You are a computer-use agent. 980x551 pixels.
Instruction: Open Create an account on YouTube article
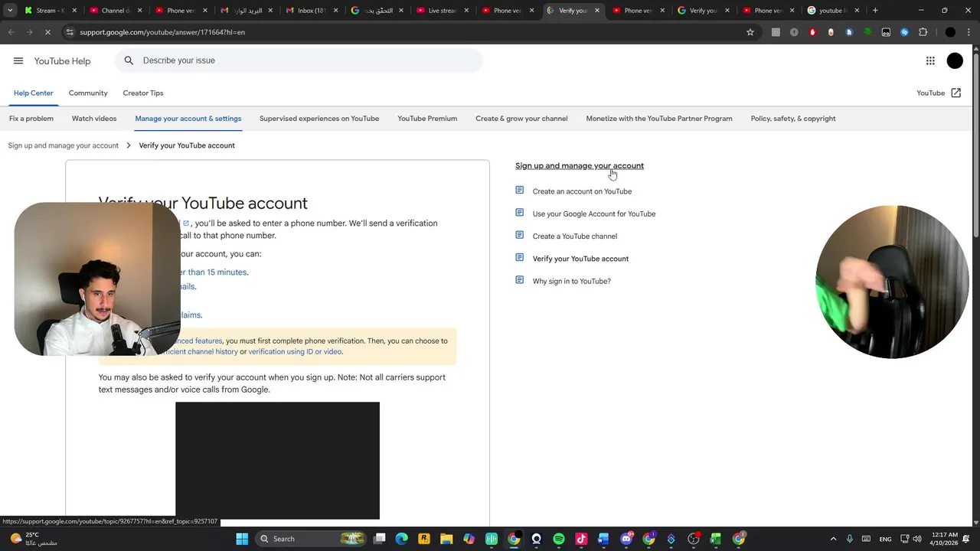[x=582, y=191]
